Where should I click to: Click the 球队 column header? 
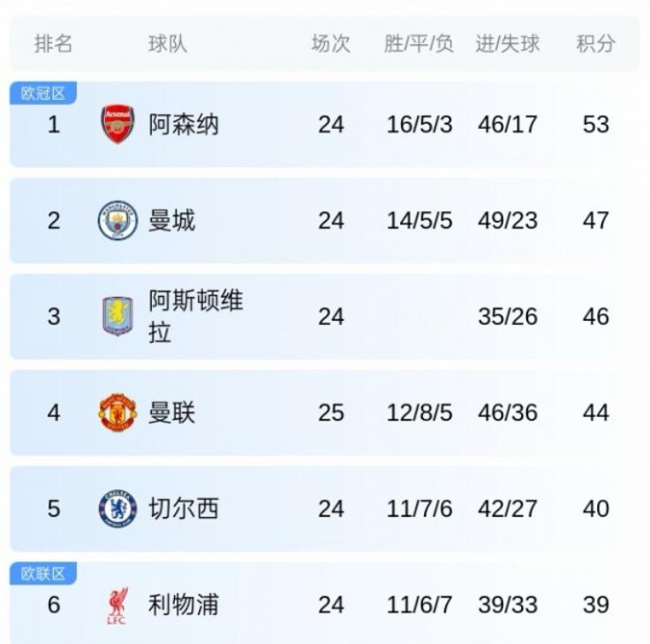(168, 43)
